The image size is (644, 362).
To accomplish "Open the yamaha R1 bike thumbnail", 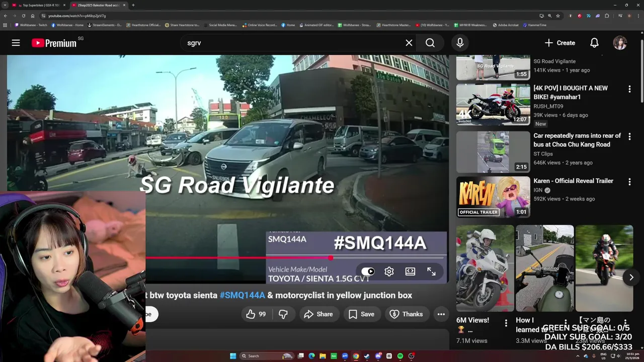I will (x=493, y=105).
